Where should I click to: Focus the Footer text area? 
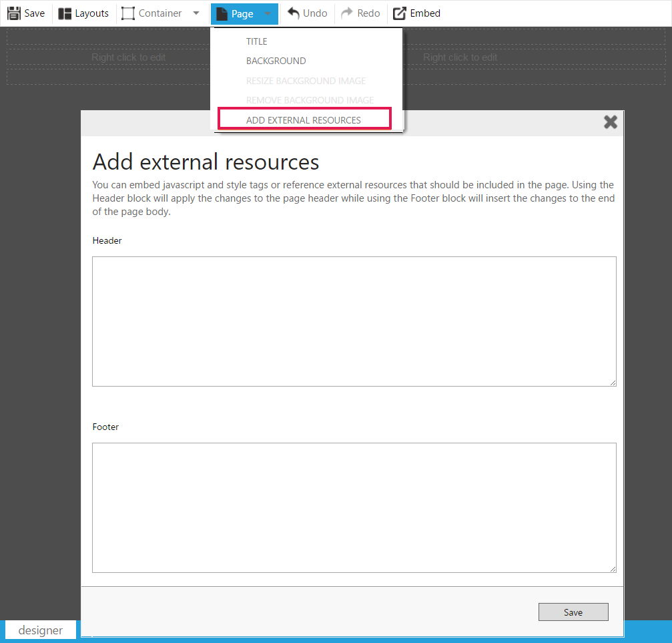[354, 508]
